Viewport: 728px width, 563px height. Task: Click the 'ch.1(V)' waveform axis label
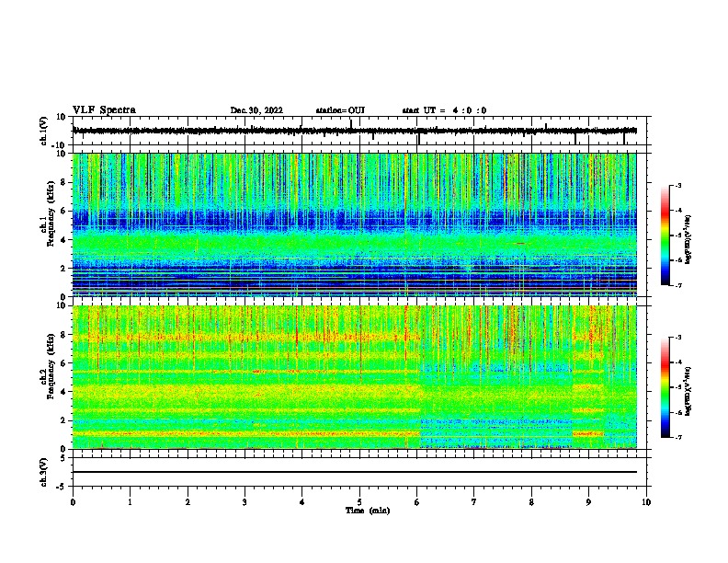pyautogui.click(x=43, y=131)
